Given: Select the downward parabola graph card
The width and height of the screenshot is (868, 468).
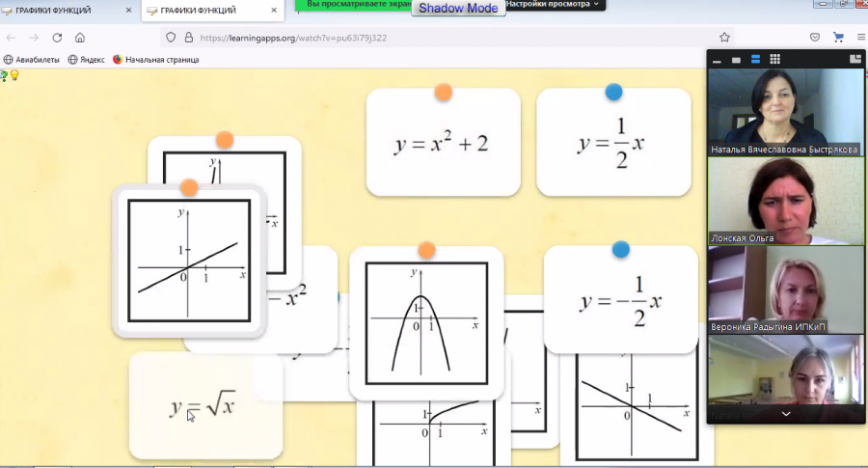Looking at the screenshot, I should tap(426, 323).
